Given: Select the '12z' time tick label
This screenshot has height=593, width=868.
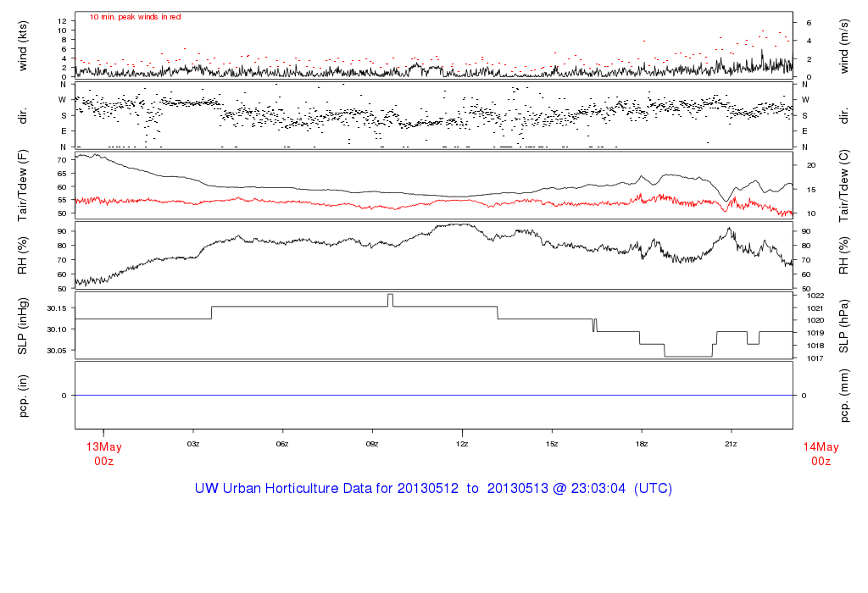Looking at the screenshot, I should click(462, 444).
